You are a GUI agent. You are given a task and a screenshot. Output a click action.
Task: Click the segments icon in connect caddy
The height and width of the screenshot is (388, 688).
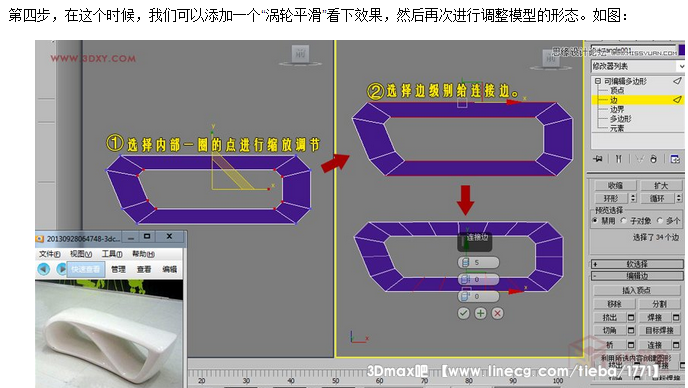[465, 262]
